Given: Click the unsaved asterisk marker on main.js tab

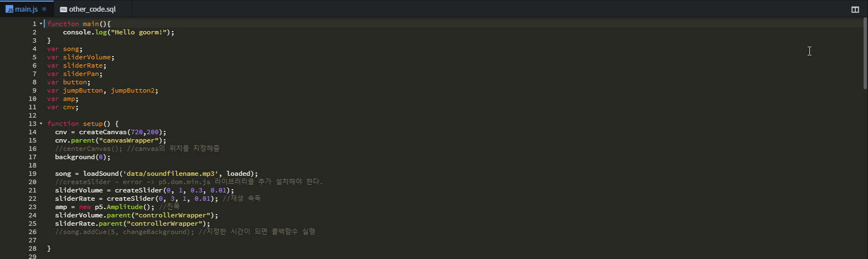Looking at the screenshot, I should (44, 9).
